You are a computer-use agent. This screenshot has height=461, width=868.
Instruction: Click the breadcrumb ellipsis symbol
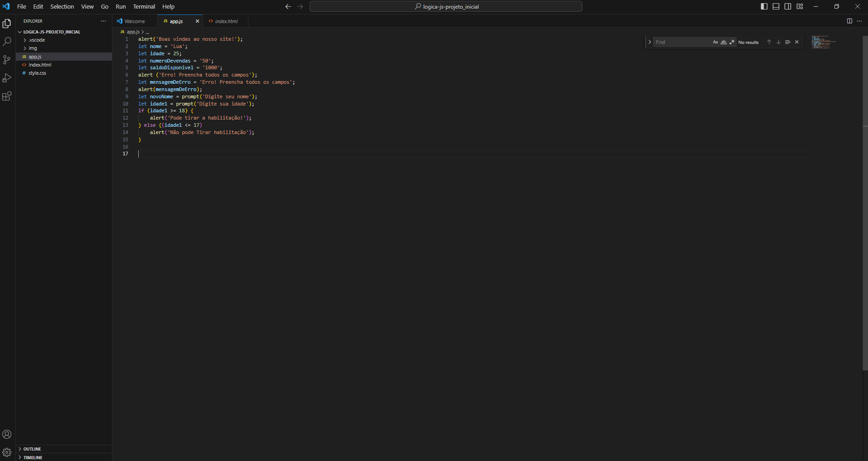(147, 32)
